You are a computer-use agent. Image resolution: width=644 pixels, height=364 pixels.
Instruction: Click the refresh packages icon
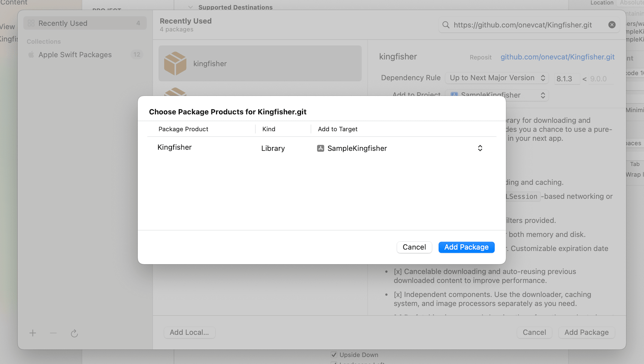pyautogui.click(x=74, y=333)
